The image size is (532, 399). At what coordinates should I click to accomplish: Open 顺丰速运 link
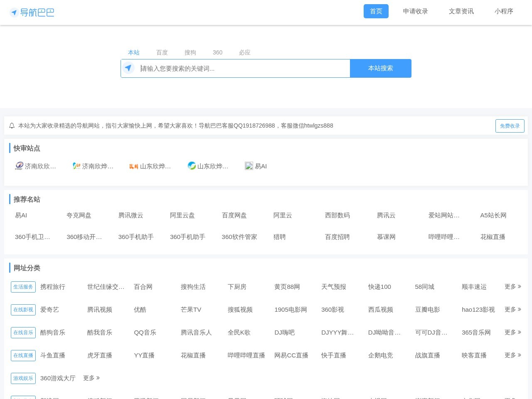474,287
